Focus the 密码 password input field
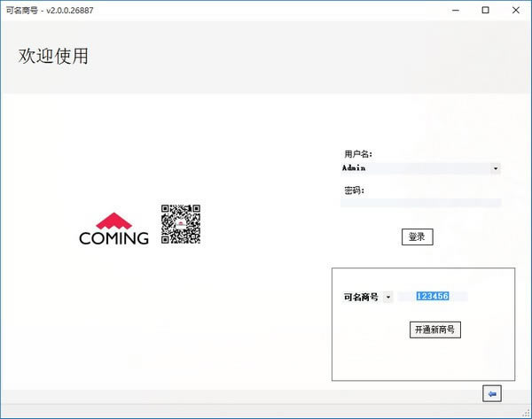This screenshot has width=532, height=419. (420, 203)
